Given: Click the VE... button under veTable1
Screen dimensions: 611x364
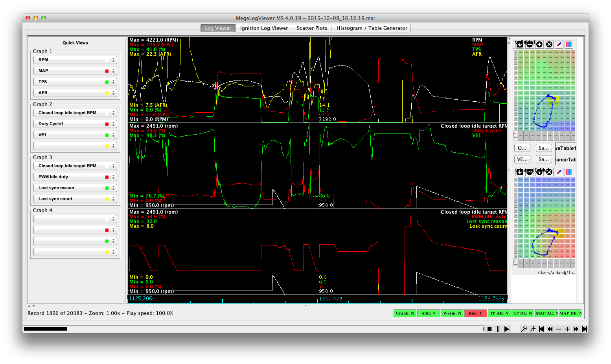Looking at the screenshot, I should 522,159.
